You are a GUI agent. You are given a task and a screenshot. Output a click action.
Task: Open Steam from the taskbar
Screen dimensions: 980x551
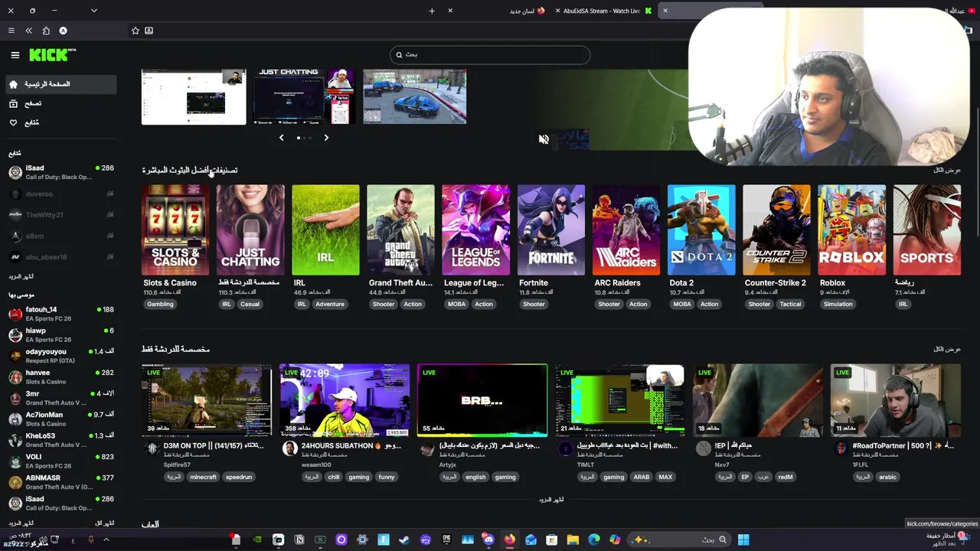coord(404,540)
